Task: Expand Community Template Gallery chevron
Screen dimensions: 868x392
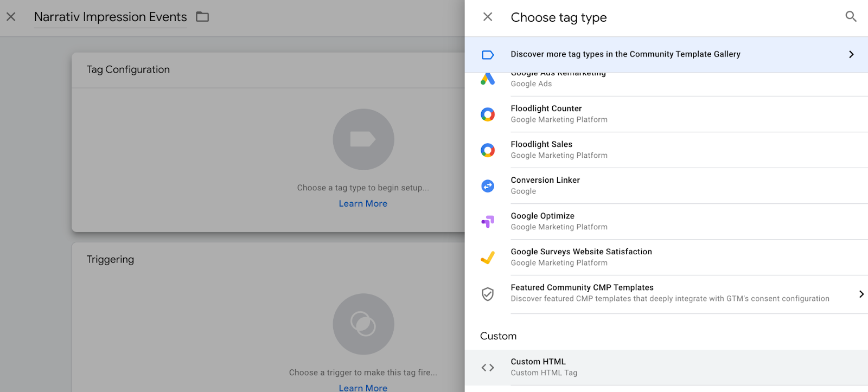Action: tap(851, 54)
